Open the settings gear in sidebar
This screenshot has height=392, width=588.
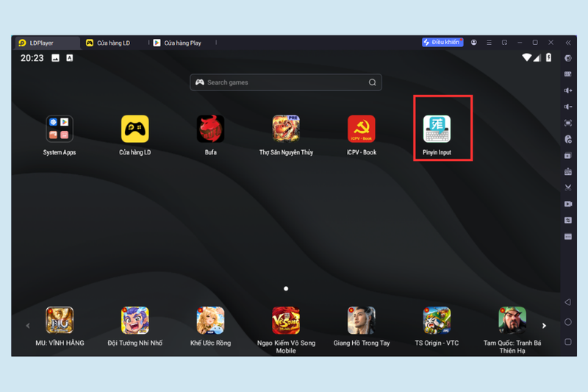coord(568,58)
